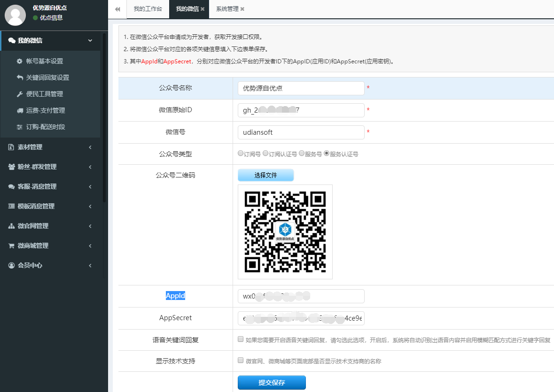Click the user circle icon for 会员中心

pyautogui.click(x=12, y=265)
